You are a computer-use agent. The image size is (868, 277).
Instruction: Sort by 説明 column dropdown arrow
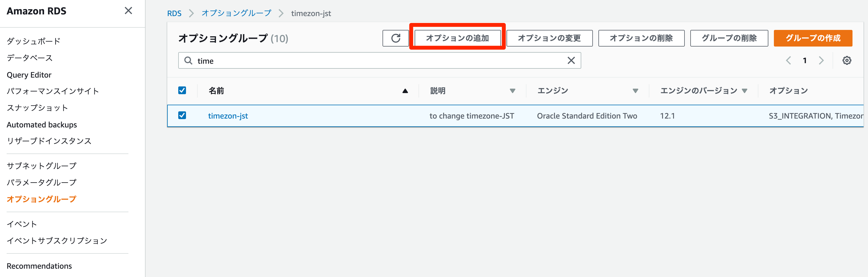pos(512,91)
